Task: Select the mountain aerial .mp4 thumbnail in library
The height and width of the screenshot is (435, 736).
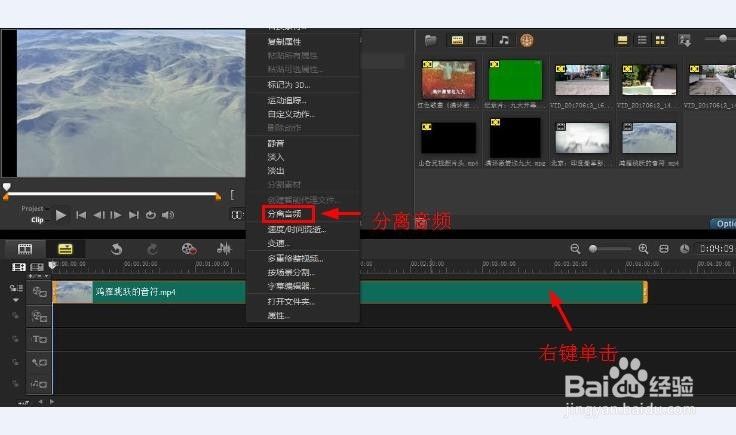Action: coord(649,137)
